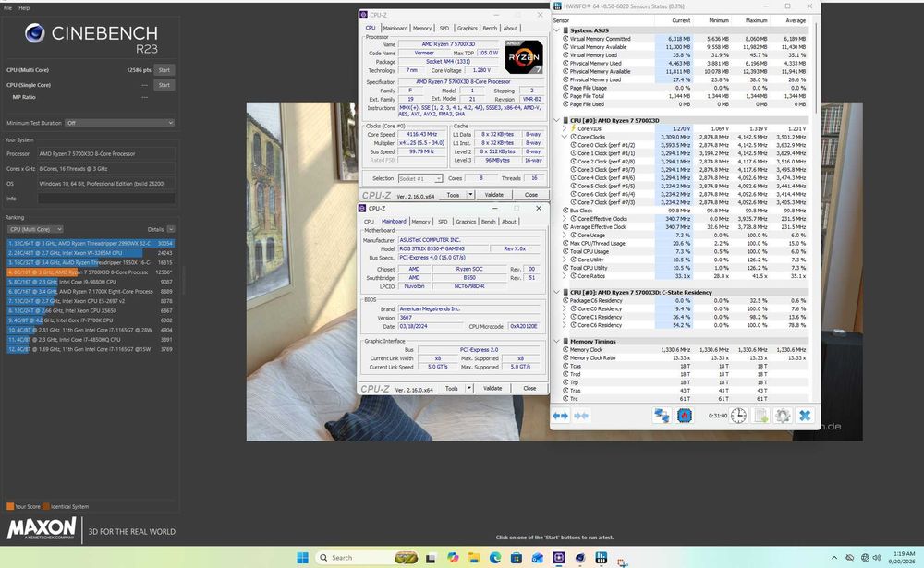The height and width of the screenshot is (568, 924).
Task: Collapse the System: ASUS sensor group
Action: click(557, 30)
